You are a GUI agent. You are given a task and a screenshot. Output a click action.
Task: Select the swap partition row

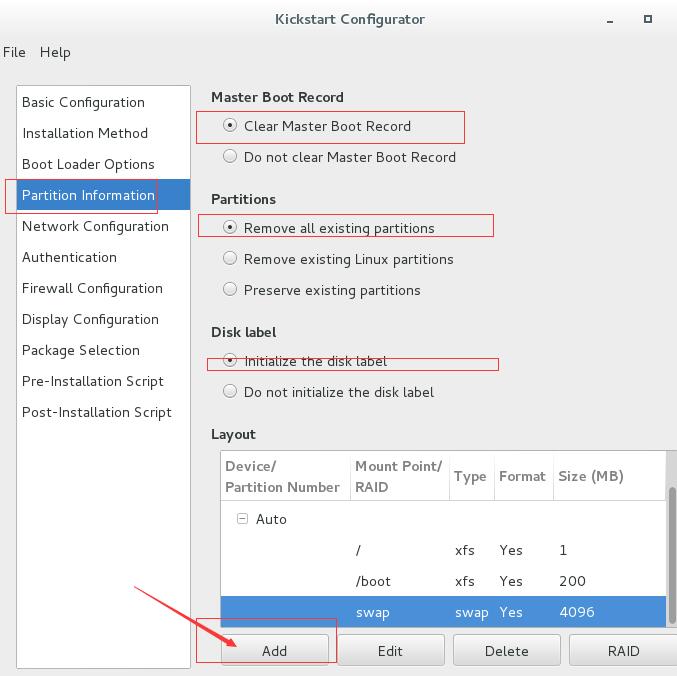point(443,612)
